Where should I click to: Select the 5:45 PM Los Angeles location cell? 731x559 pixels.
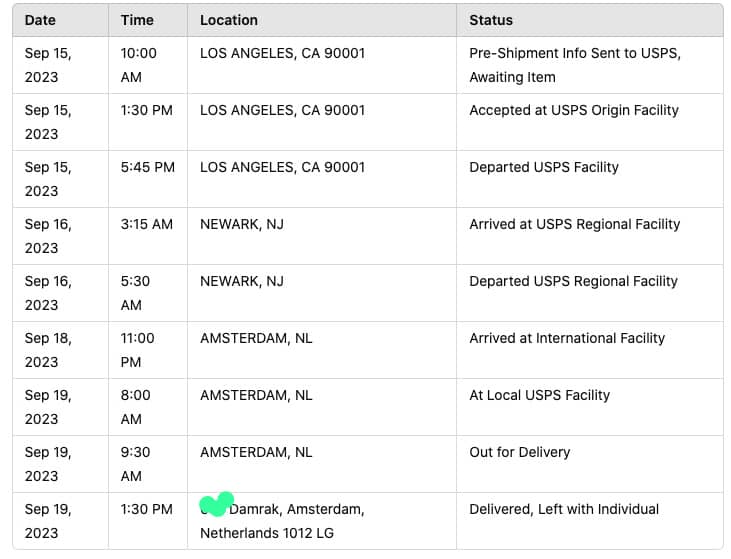tap(282, 167)
